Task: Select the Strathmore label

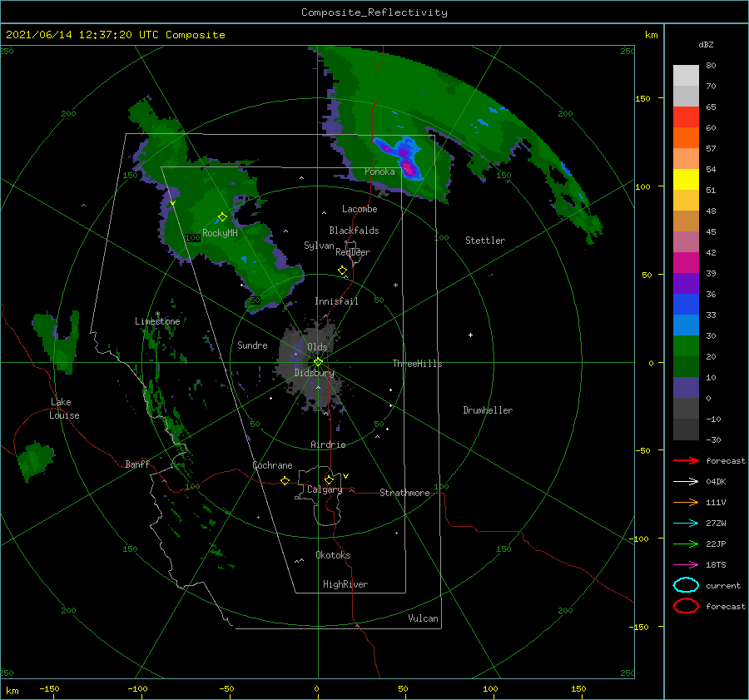Action: coord(404,493)
